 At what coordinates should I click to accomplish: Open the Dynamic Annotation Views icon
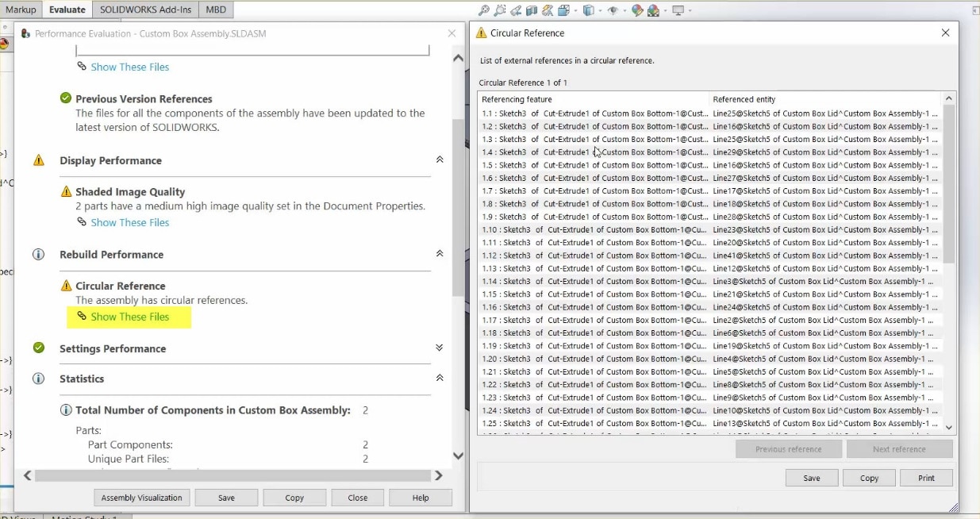(548, 10)
